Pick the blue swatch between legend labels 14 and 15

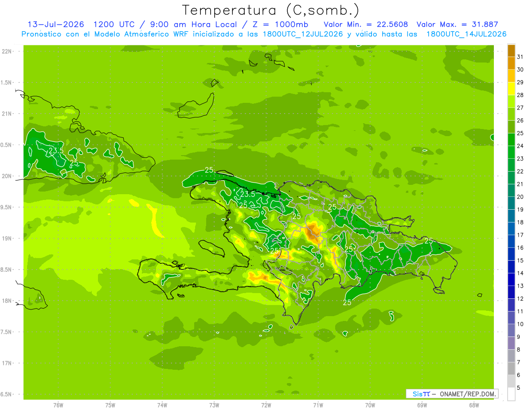pyautogui.click(x=511, y=267)
